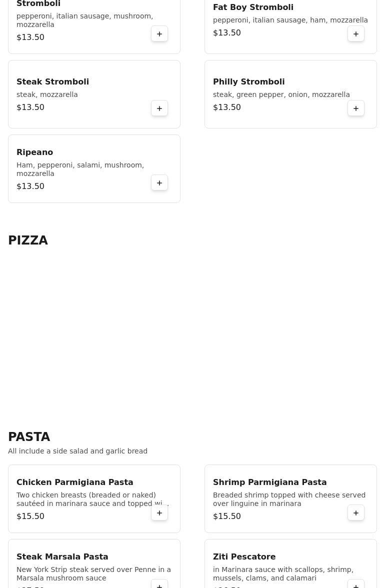View the Ziti Pescatore item title

pos(244,557)
